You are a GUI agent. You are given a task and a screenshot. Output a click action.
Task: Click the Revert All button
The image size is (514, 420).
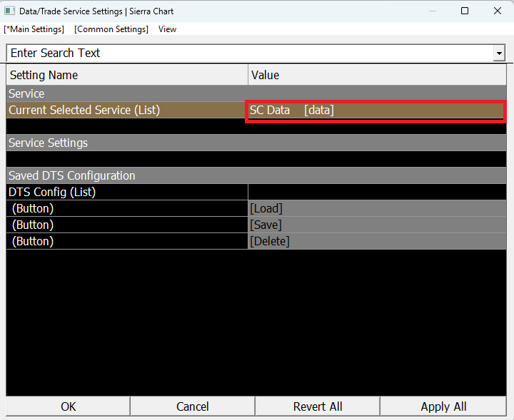point(318,406)
